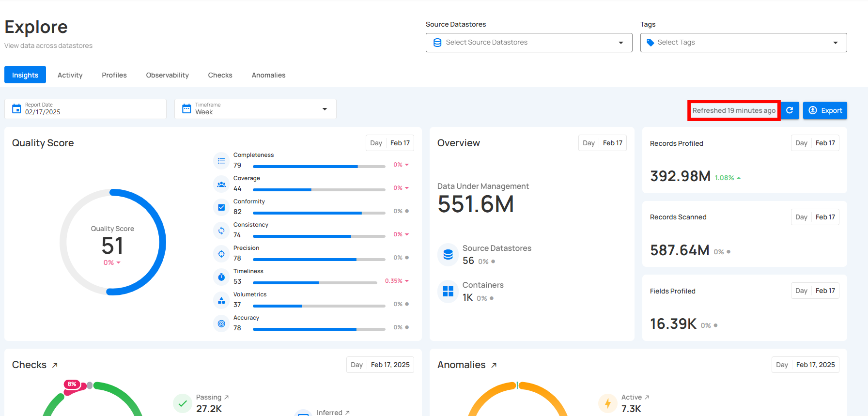Go to the Observability tab
This screenshot has width=868, height=416.
(x=168, y=75)
